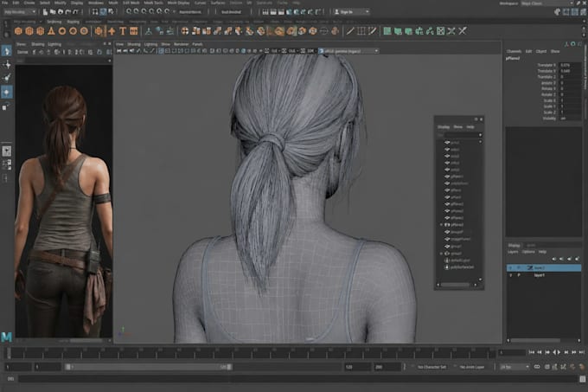The image size is (588, 392).
Task: Click the SVG shelf icon beside the T
Action: click(x=133, y=31)
